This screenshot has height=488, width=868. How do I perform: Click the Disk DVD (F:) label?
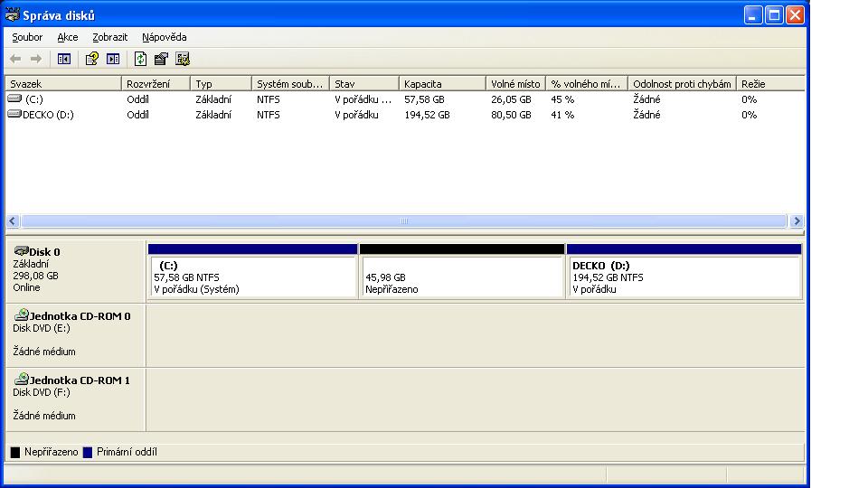pos(42,392)
